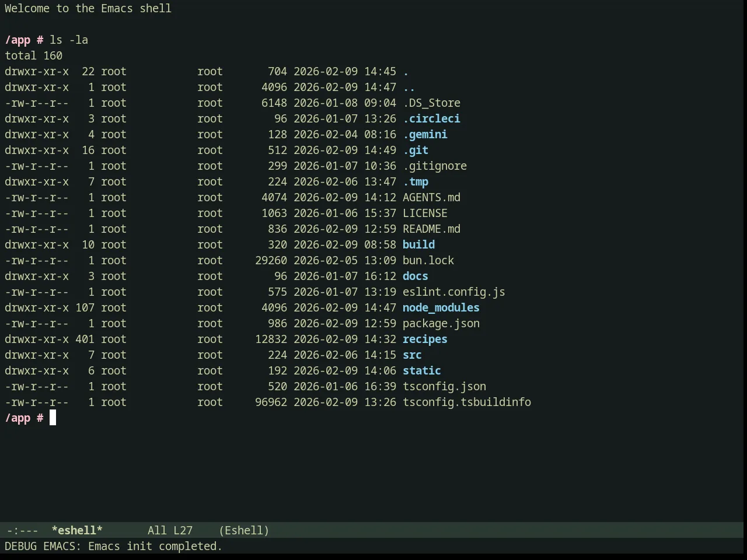747x560 pixels.
Task: Click the 08:58 timestamp of build
Action: click(x=380, y=244)
